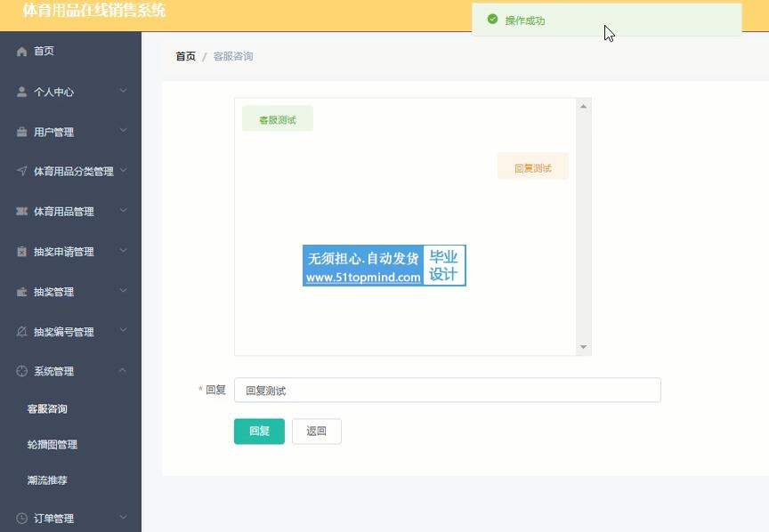This screenshot has height=532, width=769.
Task: Open the 订单管理 menu item
Action: point(70,519)
